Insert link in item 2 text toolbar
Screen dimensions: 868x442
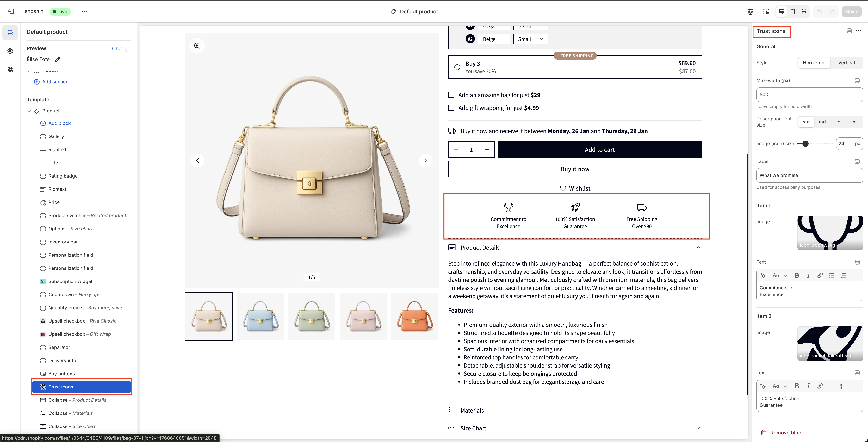(x=820, y=386)
